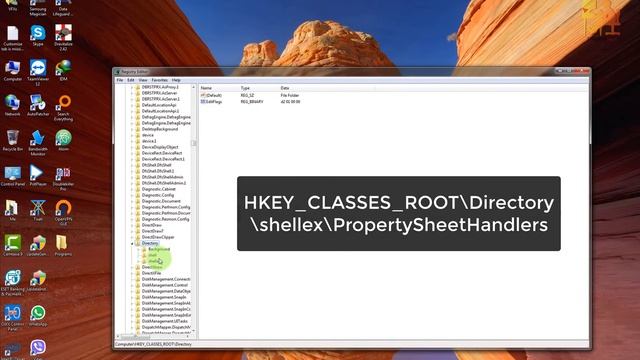Open the File menu in Registry Editor
The width and height of the screenshot is (640, 360).
click(x=120, y=80)
